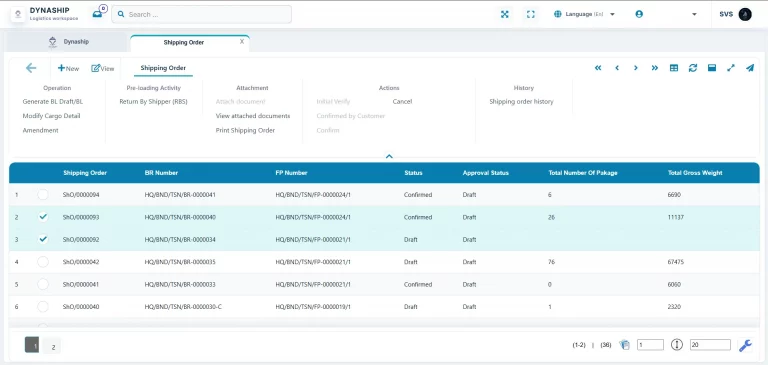Jump to first record double-arrow icon
This screenshot has width=768, height=365.
pos(598,68)
